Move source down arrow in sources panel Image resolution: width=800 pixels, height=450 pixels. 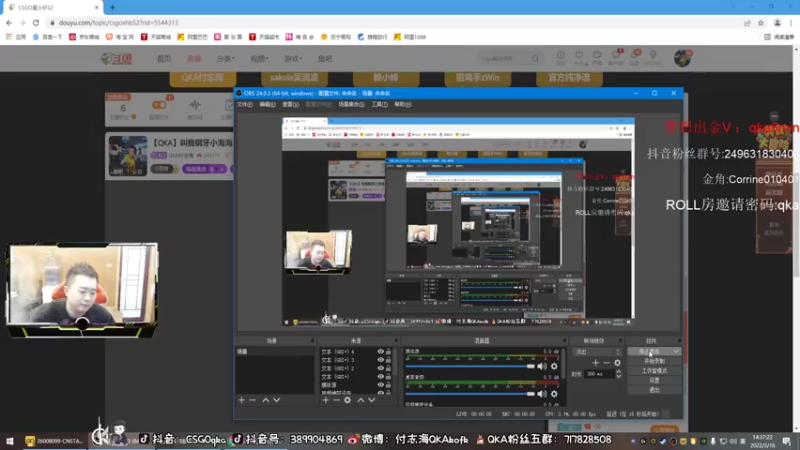pos(371,401)
